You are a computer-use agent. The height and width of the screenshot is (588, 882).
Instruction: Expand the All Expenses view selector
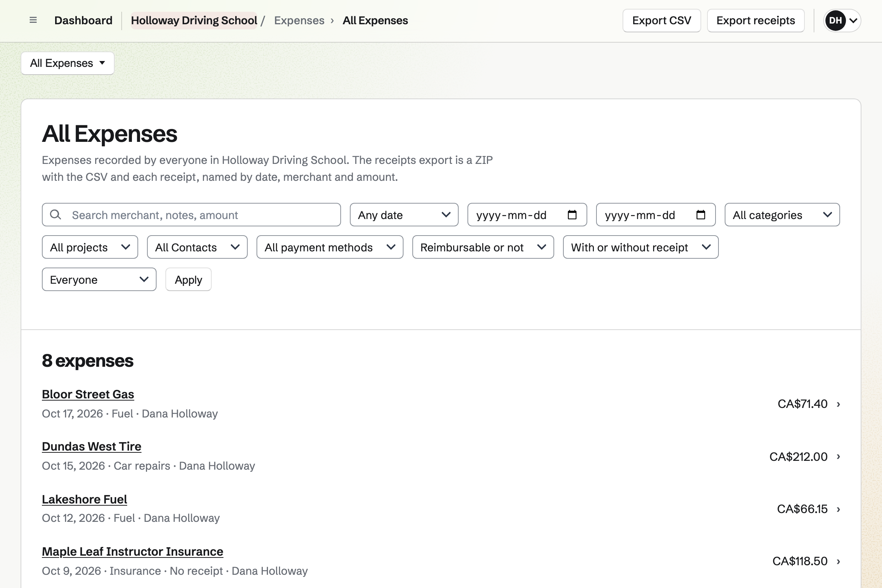[68, 63]
